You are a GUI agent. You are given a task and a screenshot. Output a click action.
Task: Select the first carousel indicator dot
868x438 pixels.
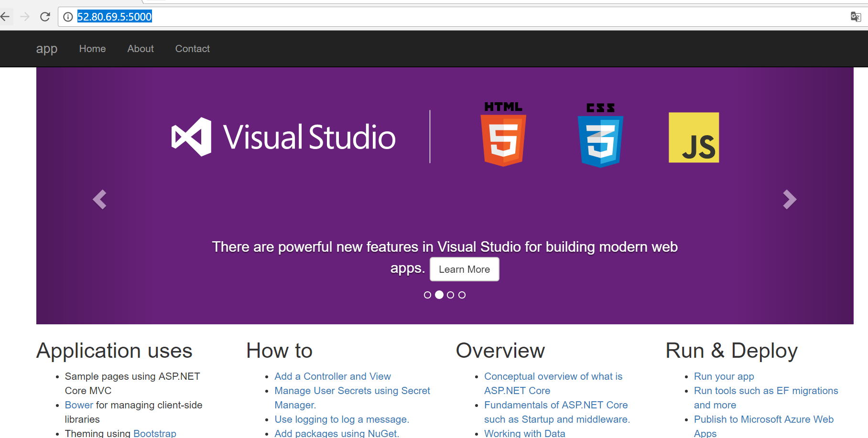coord(427,295)
